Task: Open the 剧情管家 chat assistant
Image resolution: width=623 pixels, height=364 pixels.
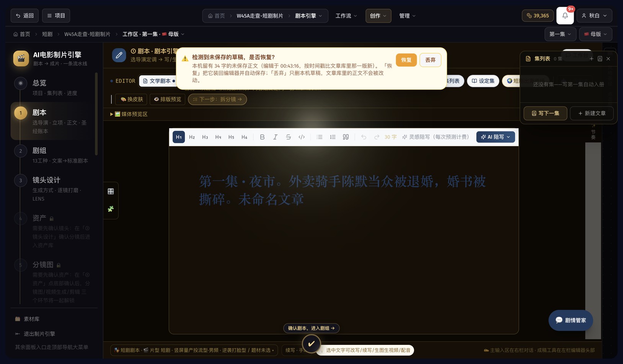Action: [x=571, y=320]
